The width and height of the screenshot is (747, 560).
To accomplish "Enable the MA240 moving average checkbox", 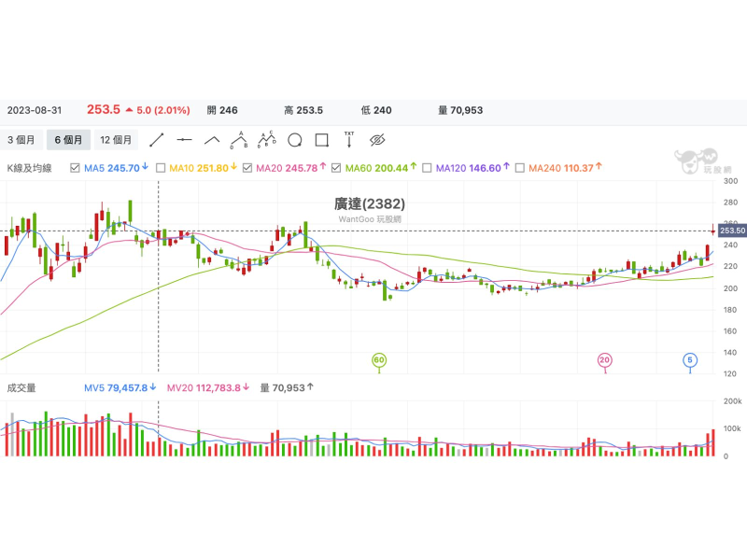I will pos(520,168).
